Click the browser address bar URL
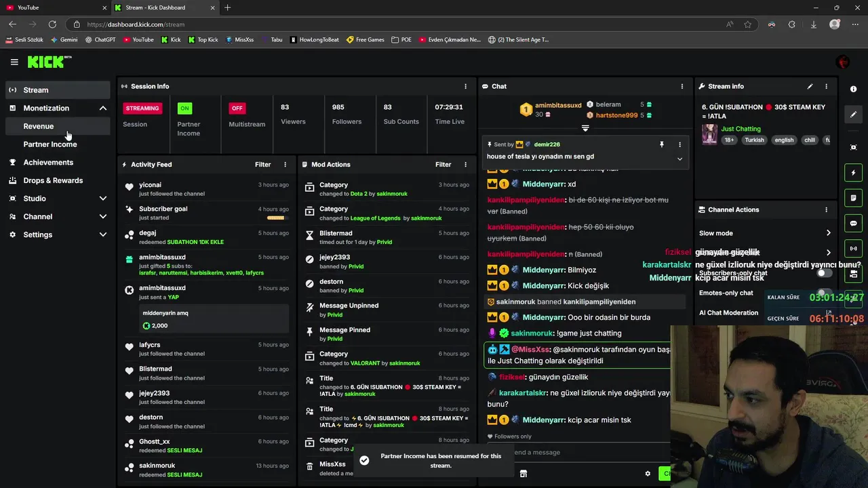Viewport: 868px width, 488px height. click(x=135, y=24)
